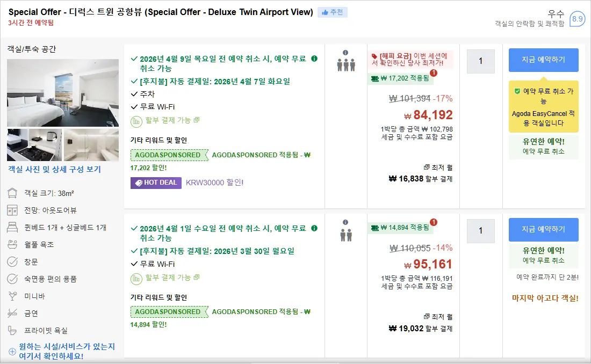
Task: Click the green shield icon in EasyCancel box
Action: pos(517,91)
